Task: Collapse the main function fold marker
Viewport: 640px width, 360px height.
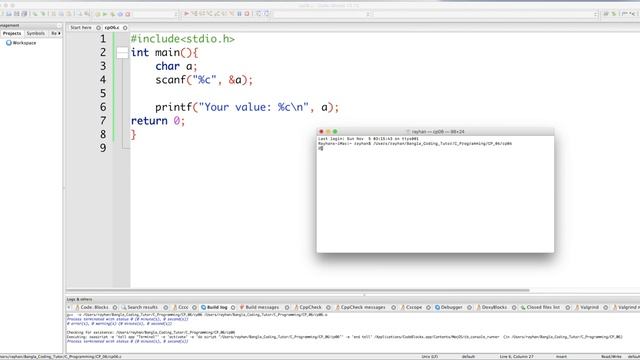Action: tap(122, 53)
